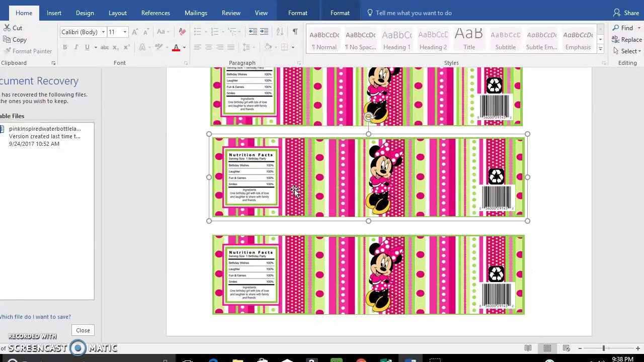Click zoom in plus in status bar
Screen dimensions: 644x362
[638, 348]
